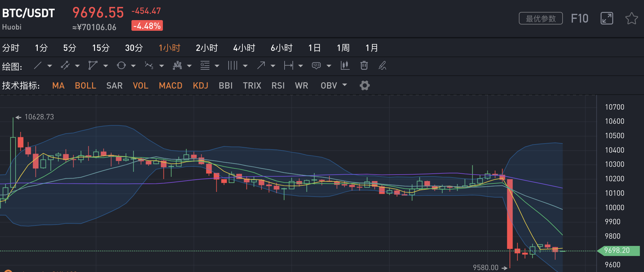644x272 pixels.
Task: Add BTC/USDT to favorites with the star
Action: pos(631,18)
